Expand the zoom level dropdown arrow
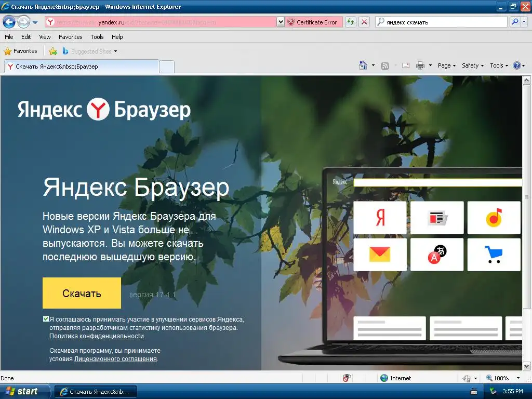 pyautogui.click(x=518, y=378)
